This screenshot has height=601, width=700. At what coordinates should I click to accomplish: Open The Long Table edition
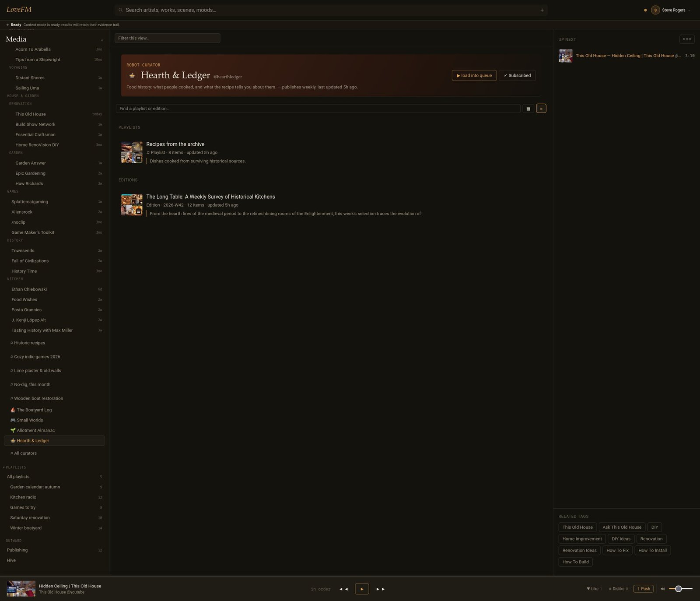coord(210,197)
